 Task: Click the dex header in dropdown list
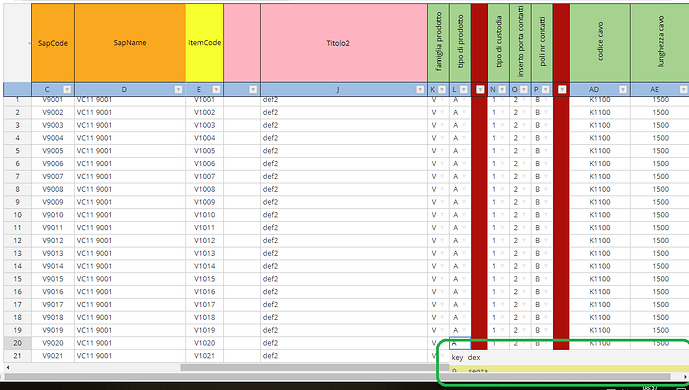[474, 358]
